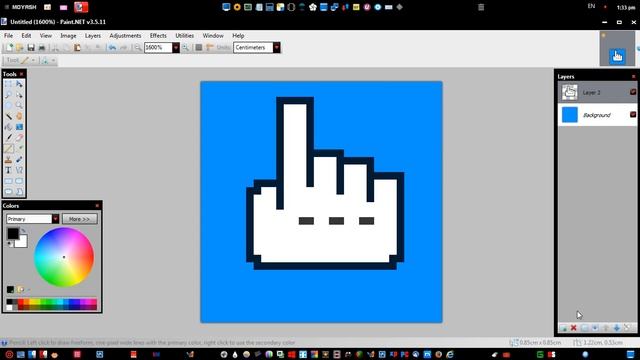The width and height of the screenshot is (640, 360).
Task: Select the Paintbrush tool
Action: coord(8,138)
